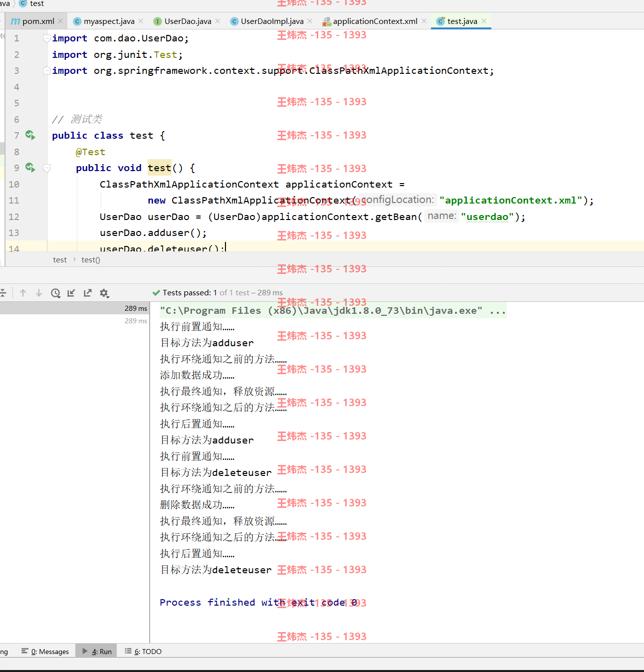
Task: Close the test.java tab
Action: (x=484, y=21)
